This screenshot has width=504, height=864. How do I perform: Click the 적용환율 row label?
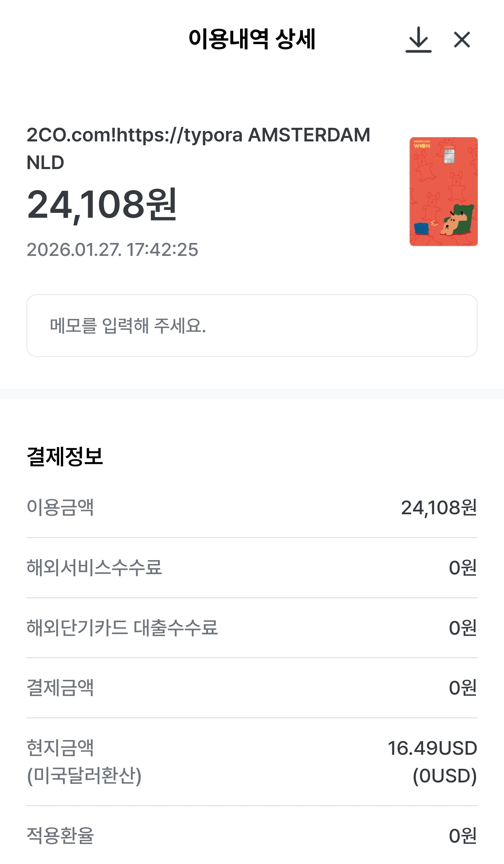[60, 836]
